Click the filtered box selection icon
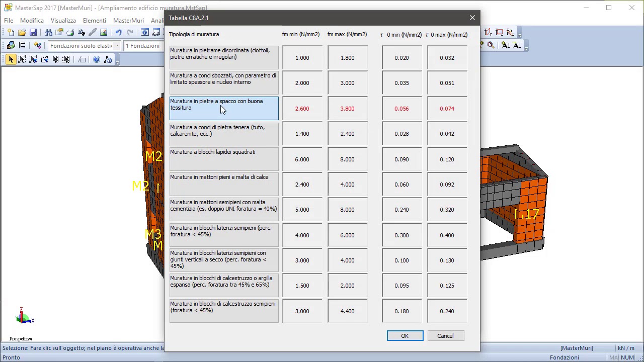644x362 pixels. point(33,59)
